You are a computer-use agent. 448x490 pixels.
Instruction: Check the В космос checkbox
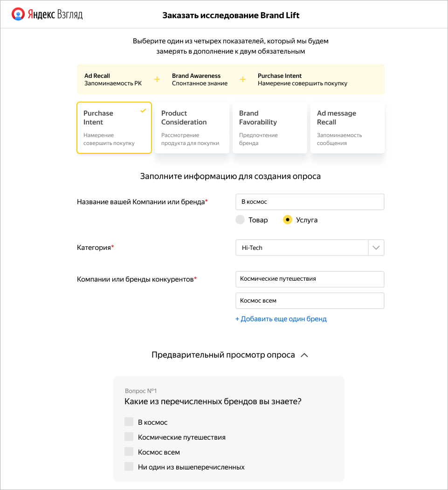[x=128, y=421]
